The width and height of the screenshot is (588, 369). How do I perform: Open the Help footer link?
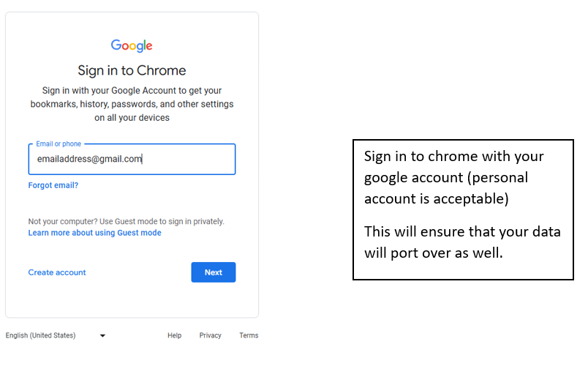point(174,335)
